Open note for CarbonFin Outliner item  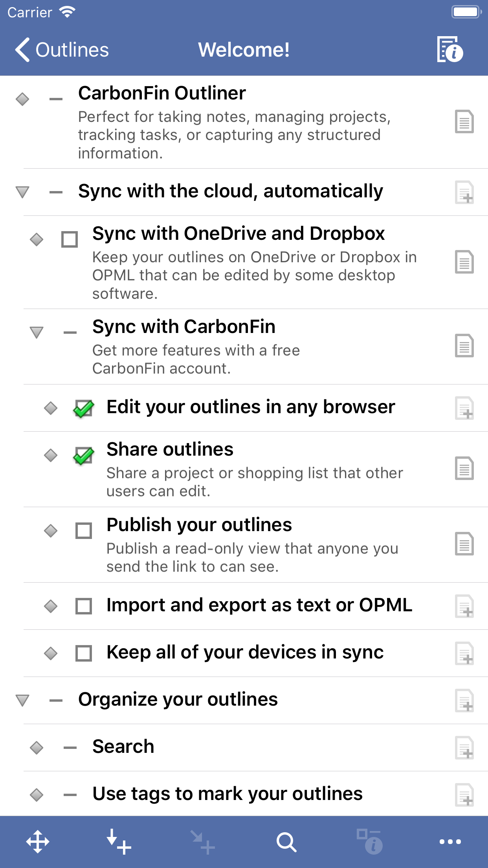pyautogui.click(x=464, y=122)
